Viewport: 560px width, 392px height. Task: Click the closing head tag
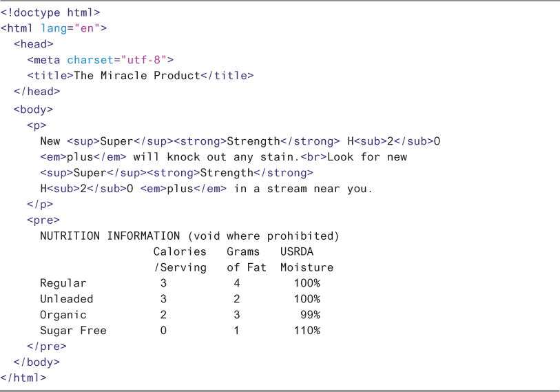point(37,92)
